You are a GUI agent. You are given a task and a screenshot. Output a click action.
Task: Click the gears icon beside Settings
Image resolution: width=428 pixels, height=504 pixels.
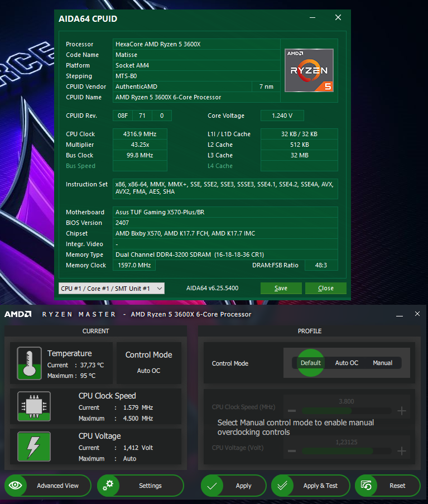click(108, 486)
